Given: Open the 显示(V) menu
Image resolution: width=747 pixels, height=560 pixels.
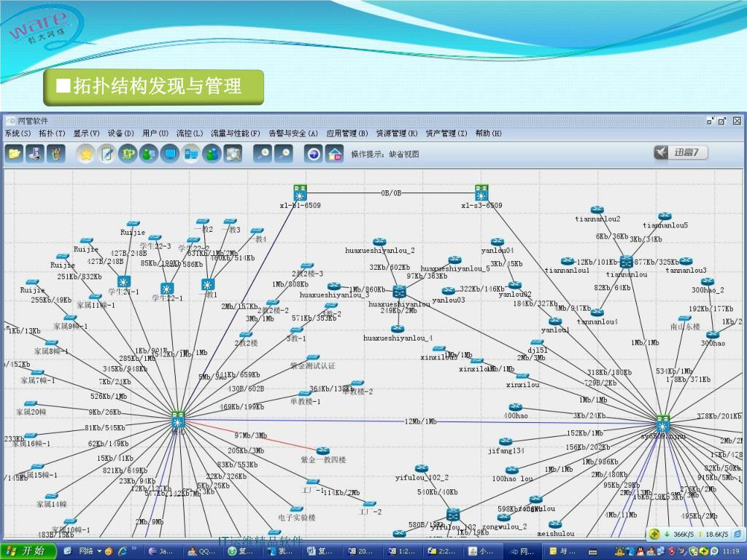Looking at the screenshot, I should click(x=86, y=133).
